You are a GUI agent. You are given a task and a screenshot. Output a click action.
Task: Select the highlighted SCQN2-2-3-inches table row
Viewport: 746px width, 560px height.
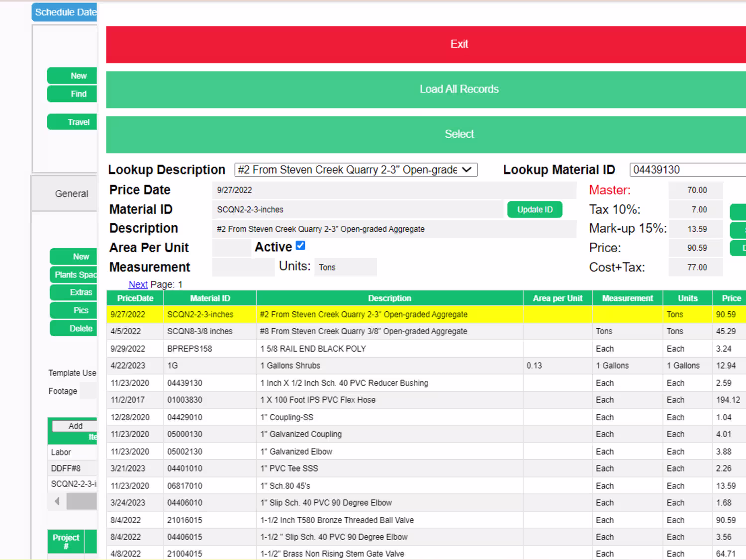click(426, 315)
